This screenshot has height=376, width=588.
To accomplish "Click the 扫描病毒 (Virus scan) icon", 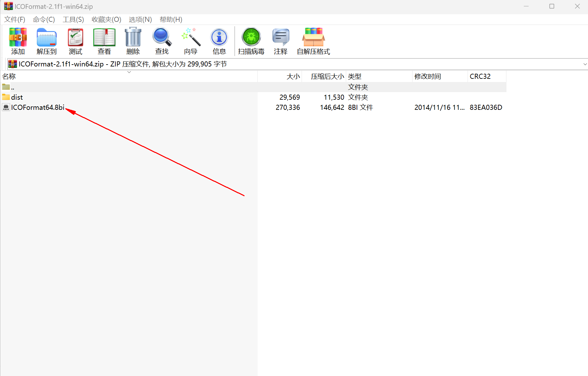I will (251, 37).
